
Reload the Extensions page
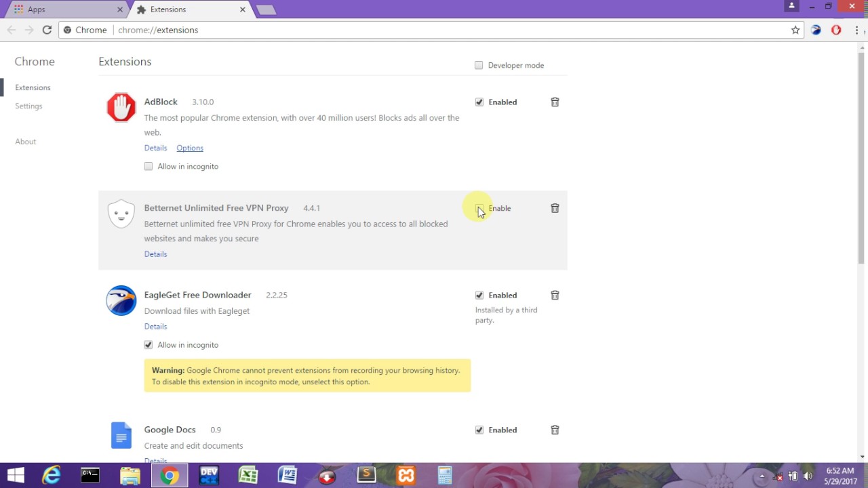point(47,30)
